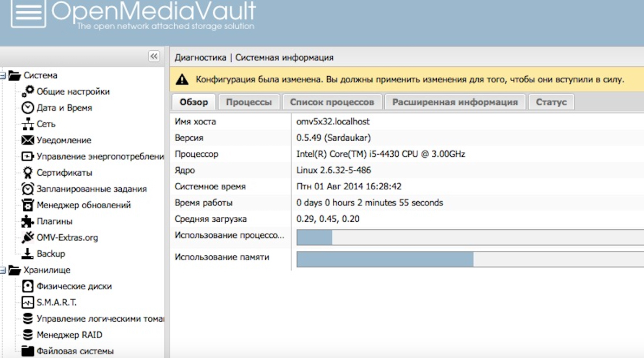Collapse the Система tree node
This screenshot has width=644, height=358.
3,76
